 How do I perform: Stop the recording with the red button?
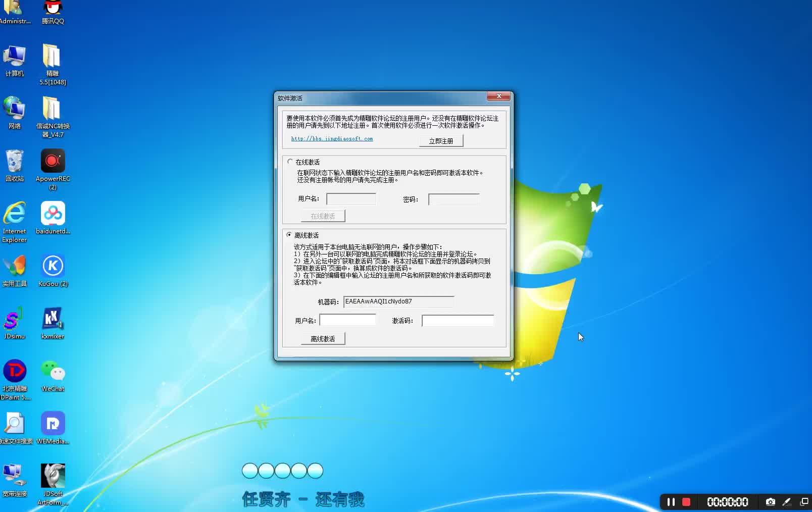click(686, 502)
